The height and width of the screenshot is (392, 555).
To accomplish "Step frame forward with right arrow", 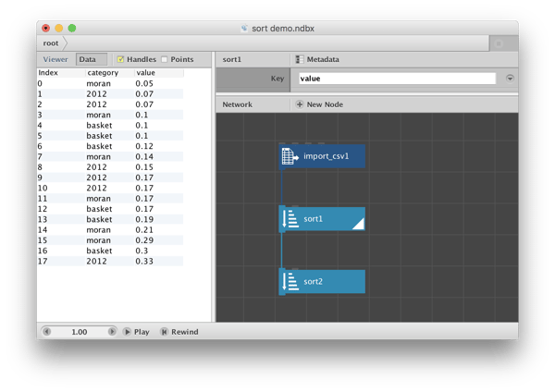I will 112,332.
